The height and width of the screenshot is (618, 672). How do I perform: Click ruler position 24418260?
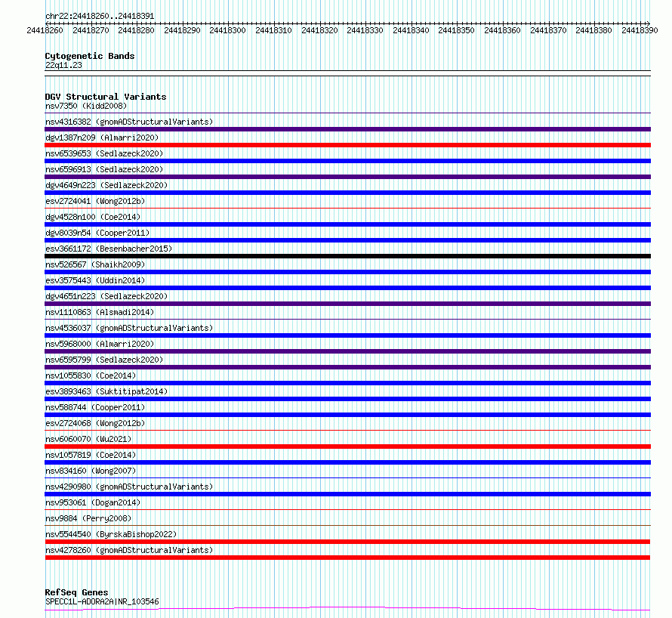45,30
